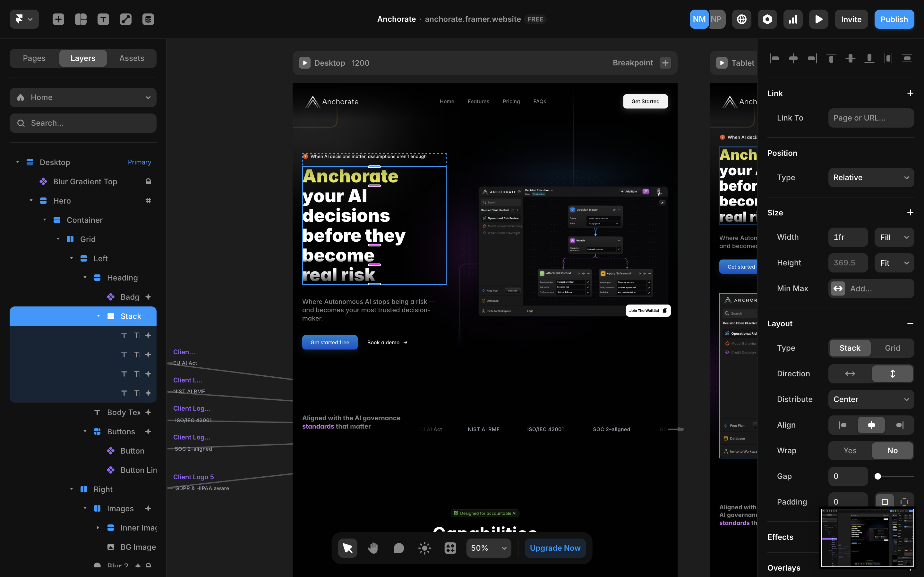Screen dimensions: 924x577
Task: Open the CMS database icon
Action: pos(148,19)
